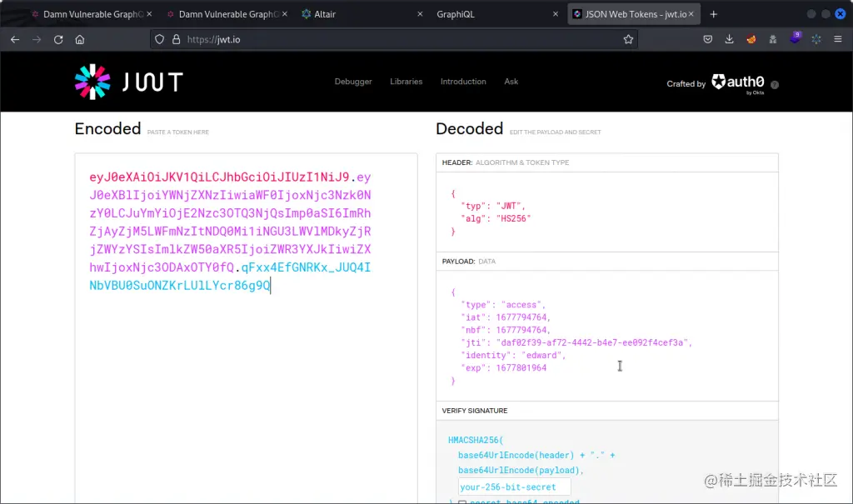Viewport: 853px width, 504px height.
Task: Open the Libraries nav link
Action: point(406,82)
